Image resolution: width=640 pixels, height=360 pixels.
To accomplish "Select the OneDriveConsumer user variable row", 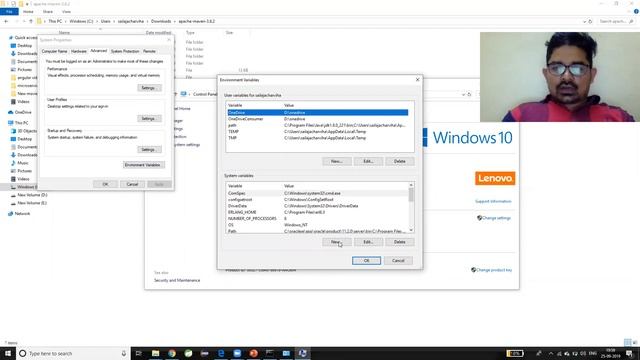I will 318,119.
